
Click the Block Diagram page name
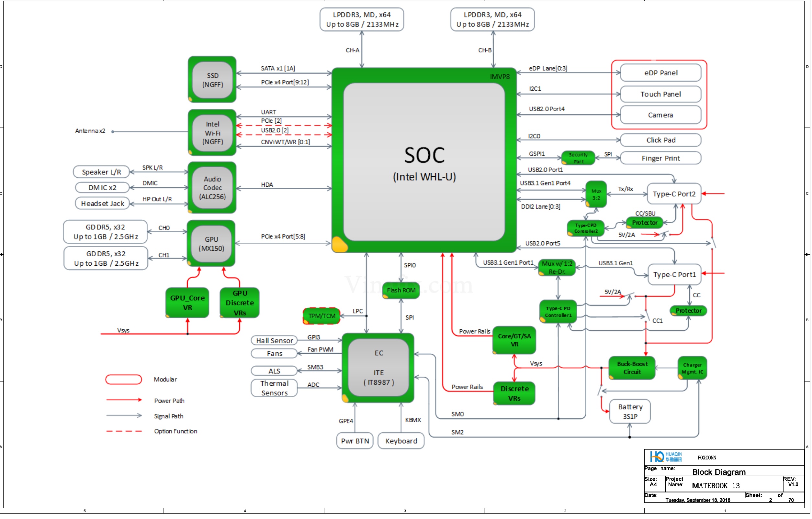(x=719, y=472)
